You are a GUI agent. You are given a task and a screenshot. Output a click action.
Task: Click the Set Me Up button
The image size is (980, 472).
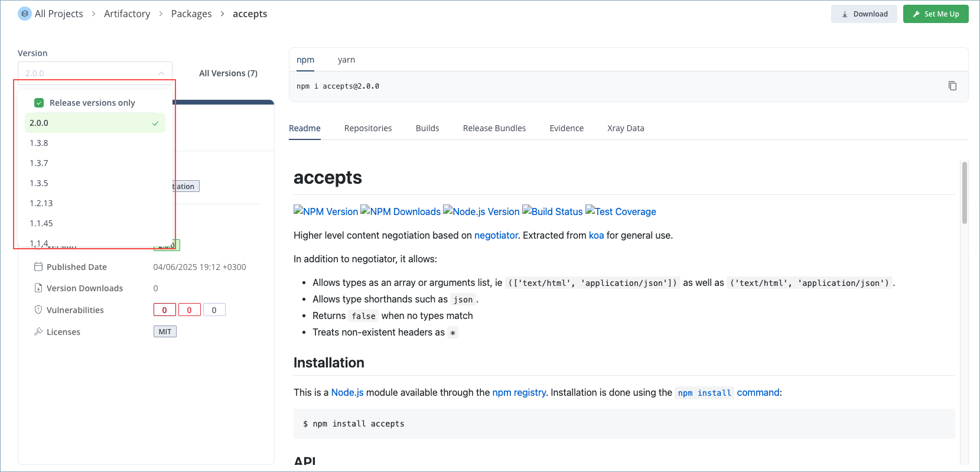(936, 14)
